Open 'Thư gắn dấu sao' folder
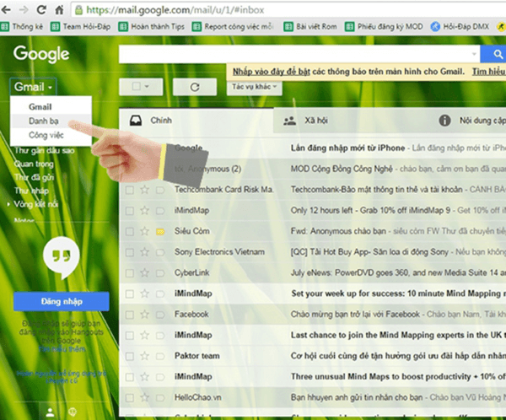The width and height of the screenshot is (506, 420). click(45, 150)
